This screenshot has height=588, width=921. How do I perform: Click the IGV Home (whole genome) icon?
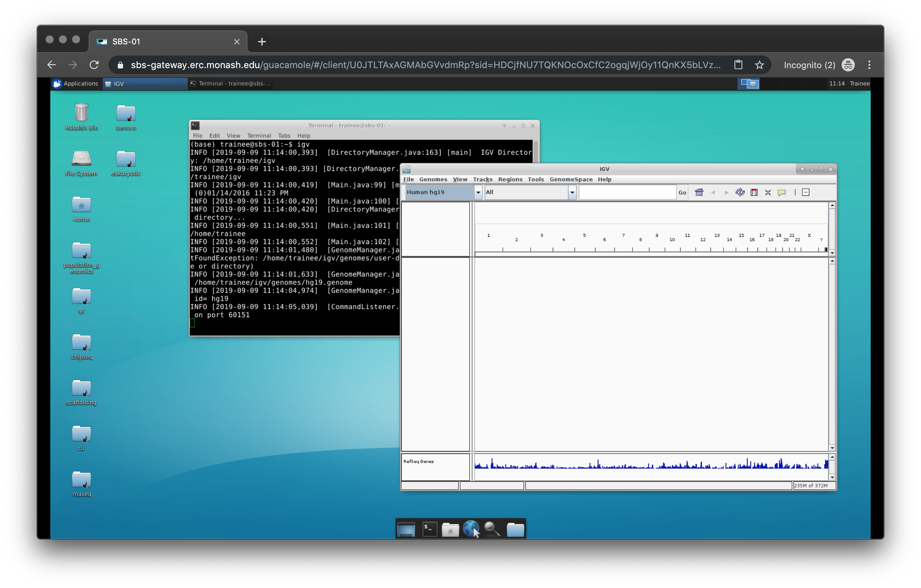coord(699,192)
